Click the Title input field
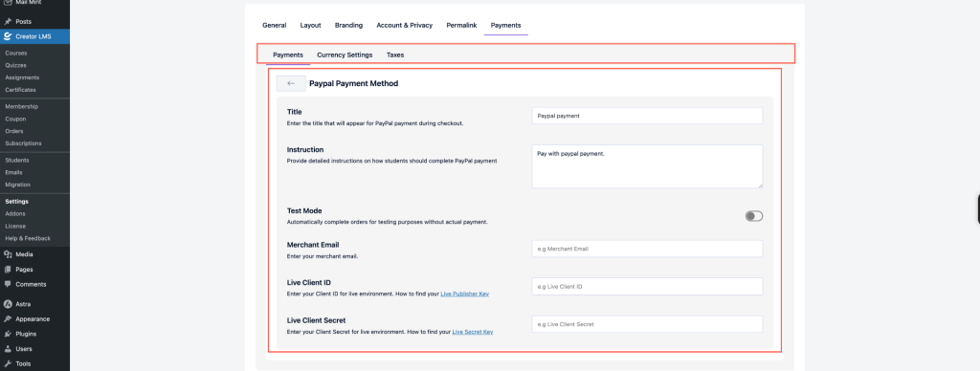 pos(648,116)
